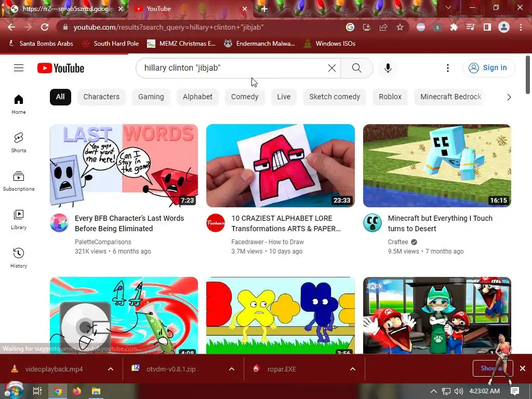Open the MEMZ Christmas bookmark

[x=181, y=44]
